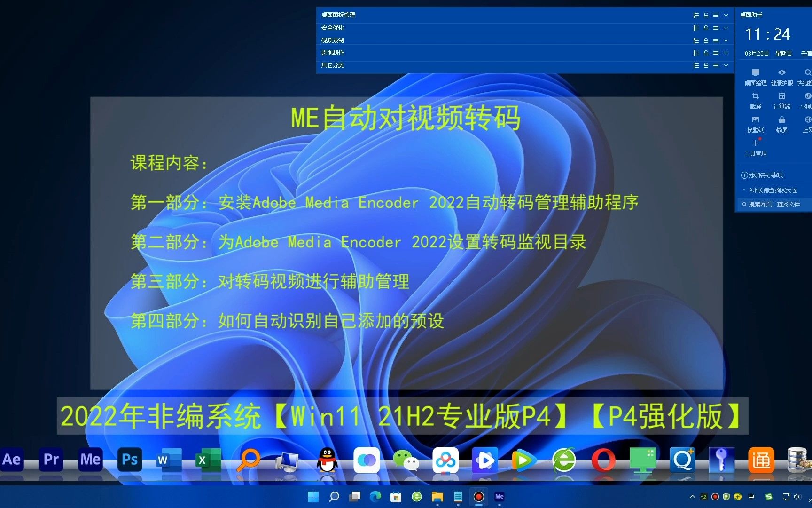Launch Opera browser from the dock
812x508 pixels.
pos(603,460)
